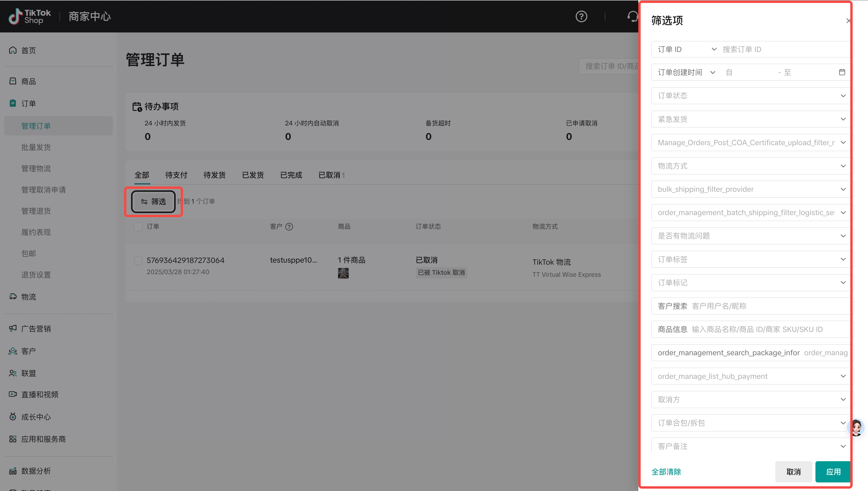Click the 客户 column help icon
The width and height of the screenshot is (868, 491).
coord(289,227)
